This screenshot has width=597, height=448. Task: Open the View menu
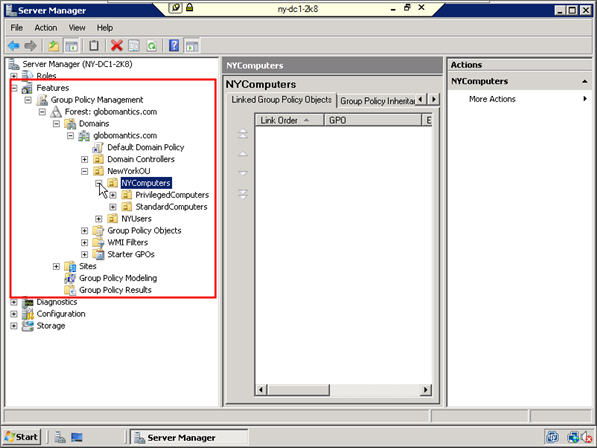click(77, 28)
